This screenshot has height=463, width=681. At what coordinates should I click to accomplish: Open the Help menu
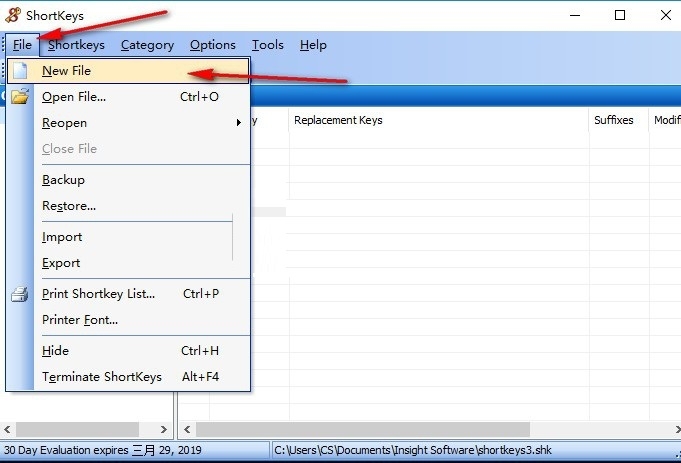coord(313,45)
